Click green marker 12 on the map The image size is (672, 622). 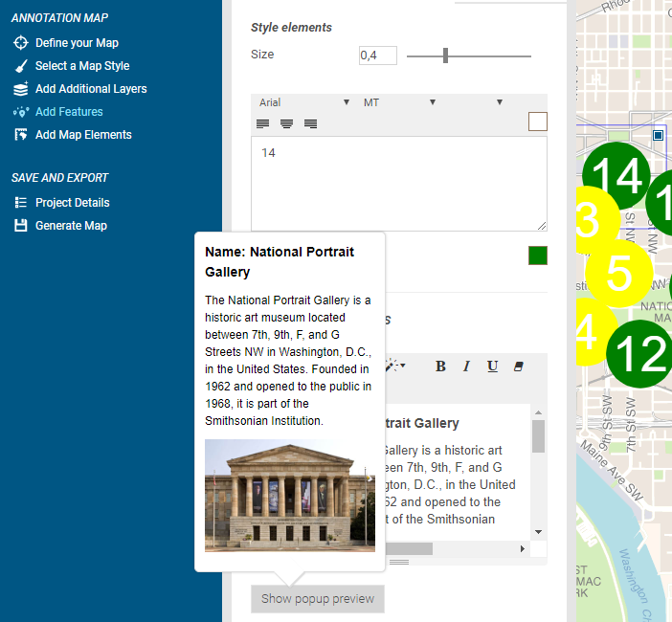coord(640,354)
